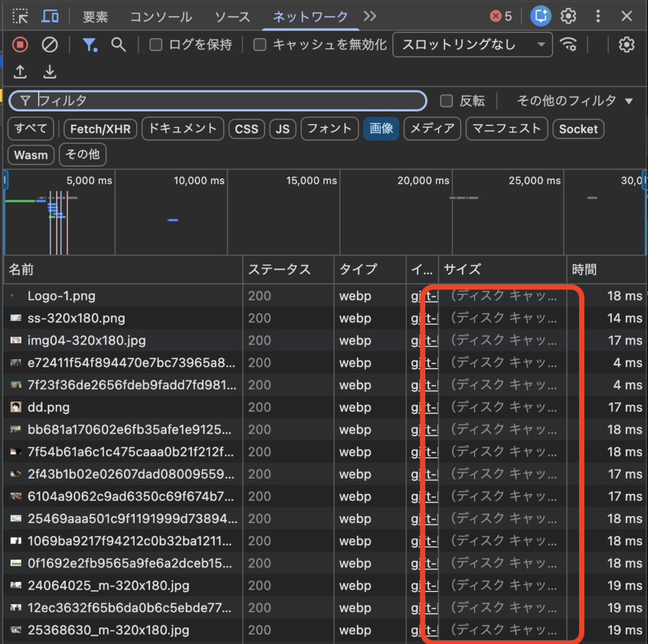
Task: Check the 反転 filter checkbox
Action: click(x=446, y=101)
